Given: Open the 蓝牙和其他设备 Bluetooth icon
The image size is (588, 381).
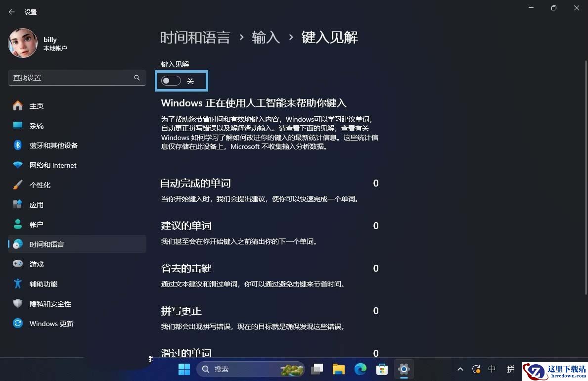Looking at the screenshot, I should coord(18,145).
